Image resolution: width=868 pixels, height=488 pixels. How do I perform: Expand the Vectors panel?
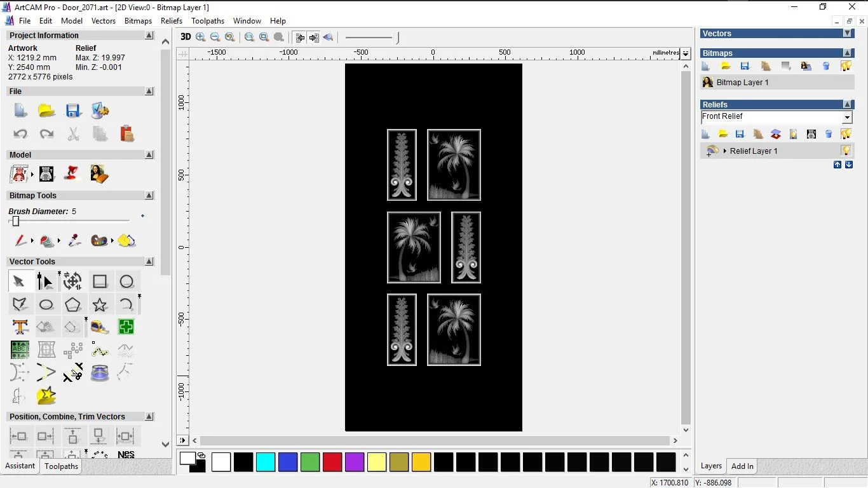[847, 34]
